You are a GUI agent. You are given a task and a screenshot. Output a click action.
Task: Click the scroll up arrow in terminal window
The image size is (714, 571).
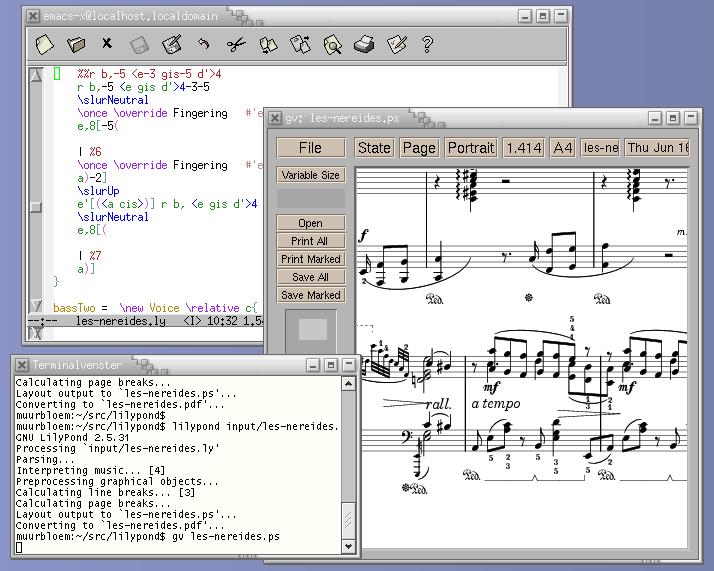(x=348, y=384)
